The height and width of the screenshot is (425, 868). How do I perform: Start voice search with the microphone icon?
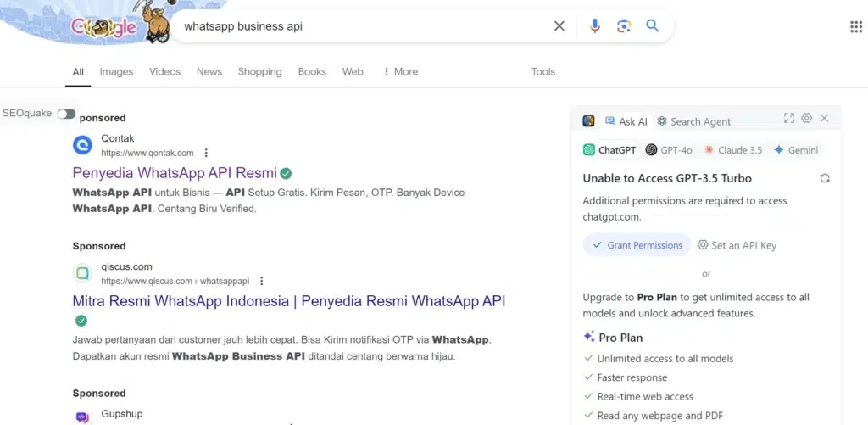(594, 26)
